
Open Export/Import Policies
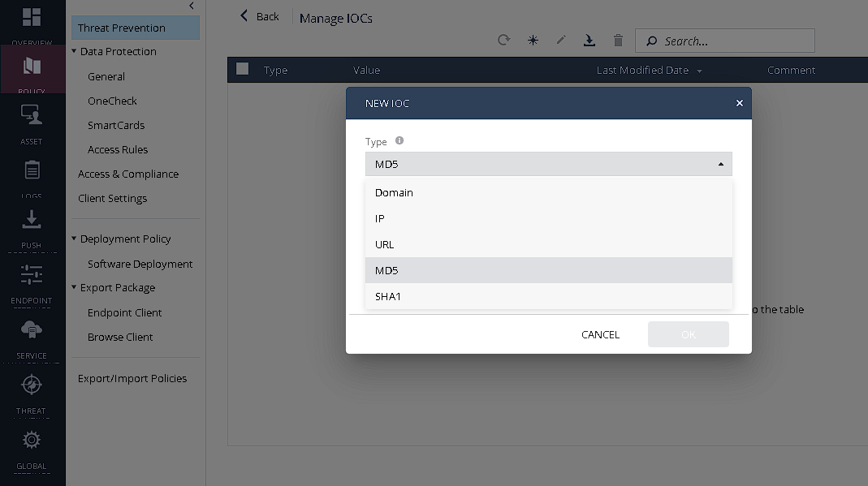132,378
